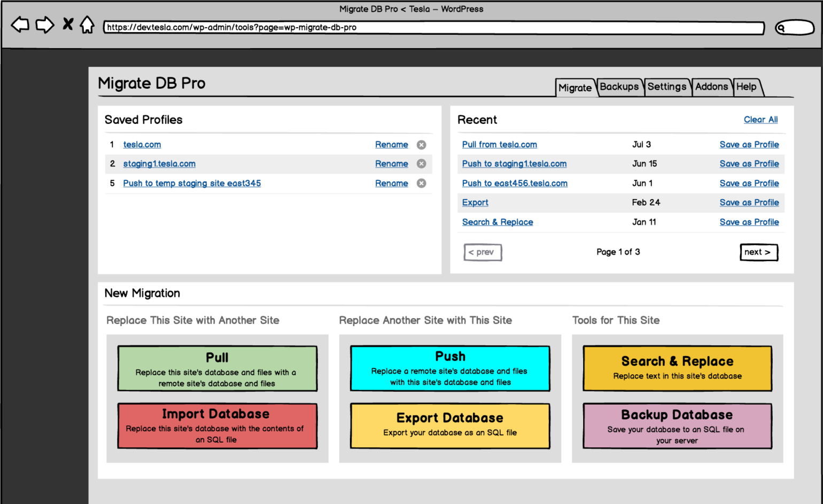823x504 pixels.
Task: Delete the Push to temp staging profile
Action: tap(421, 183)
